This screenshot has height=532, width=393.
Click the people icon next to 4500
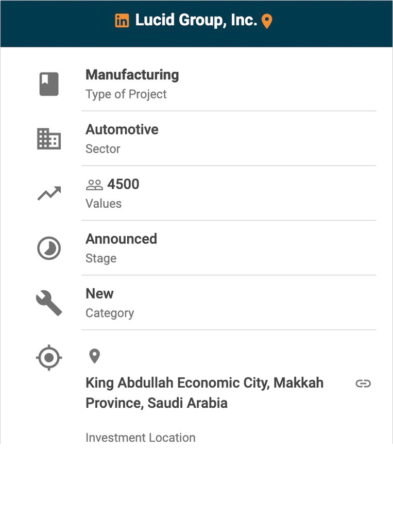pyautogui.click(x=94, y=185)
